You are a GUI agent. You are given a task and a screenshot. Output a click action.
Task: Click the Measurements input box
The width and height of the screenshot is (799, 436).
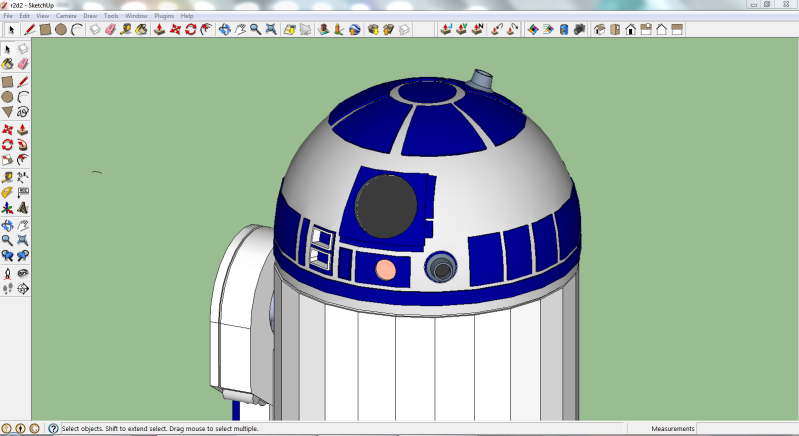pos(747,428)
